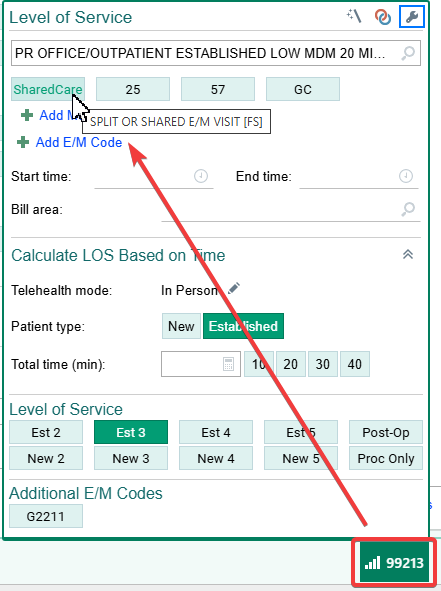Toggle modifier GC
Screen dimensions: 441x591
tap(303, 89)
